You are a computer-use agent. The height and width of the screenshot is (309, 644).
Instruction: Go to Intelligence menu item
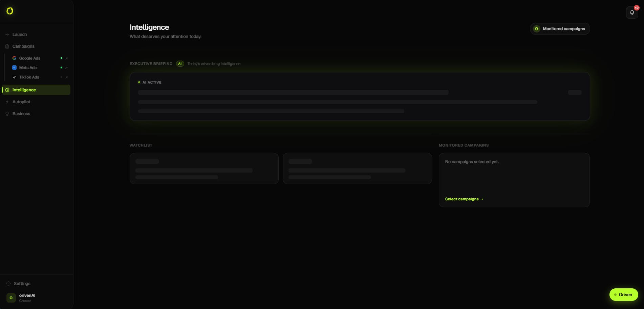[36, 90]
